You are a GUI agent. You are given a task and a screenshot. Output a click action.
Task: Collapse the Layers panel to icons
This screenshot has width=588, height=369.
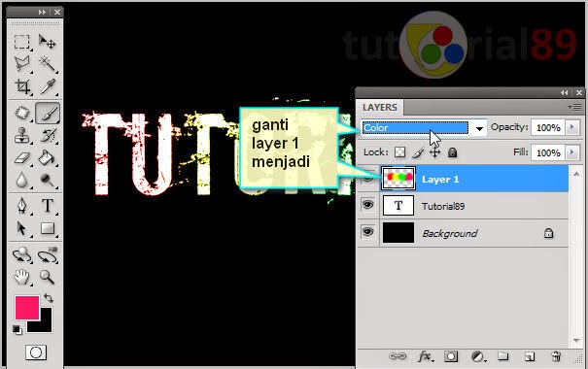pos(565,92)
